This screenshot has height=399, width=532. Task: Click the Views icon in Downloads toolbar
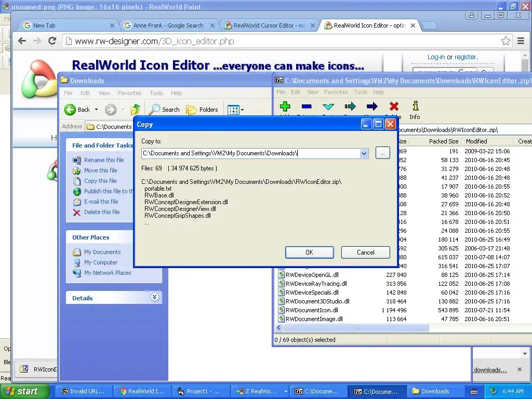coord(233,110)
